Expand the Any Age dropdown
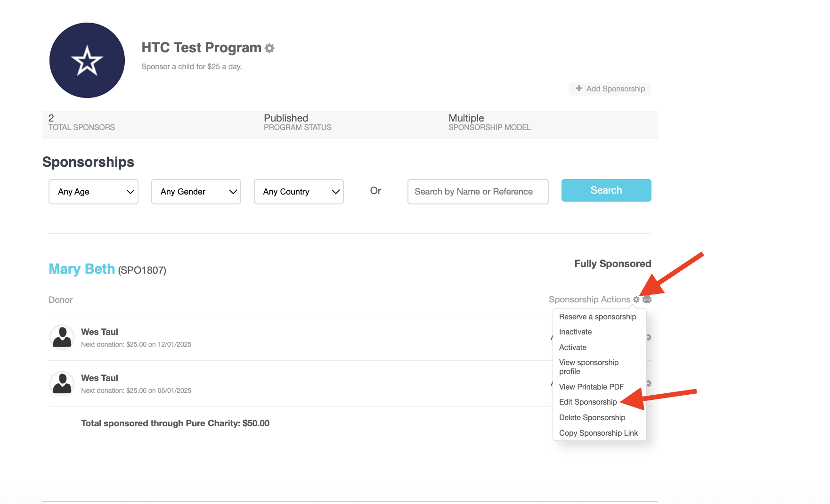The height and width of the screenshot is (504, 830). coord(93,192)
